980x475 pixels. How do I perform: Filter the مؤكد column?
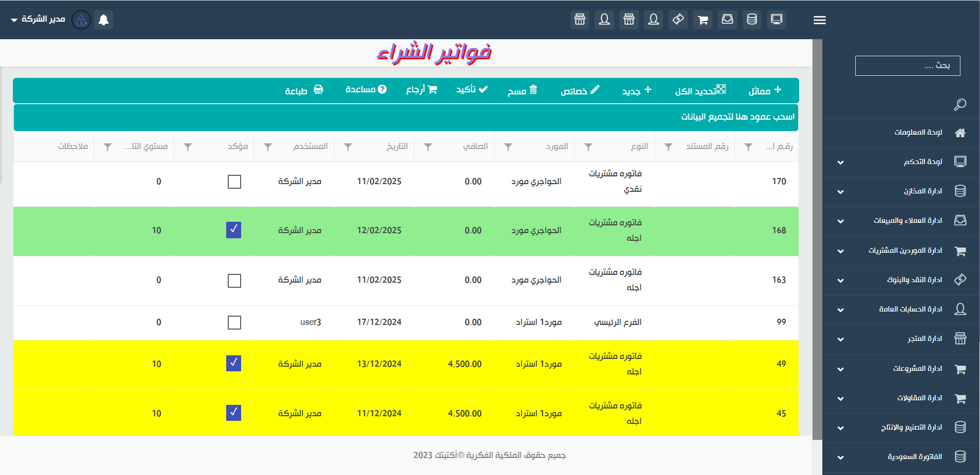coord(188,147)
